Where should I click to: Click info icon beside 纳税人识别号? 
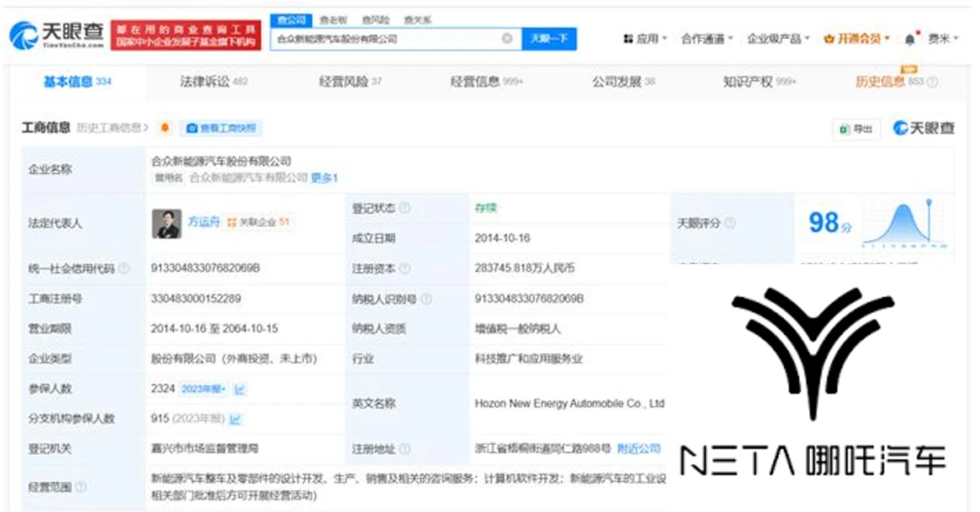pos(425,299)
